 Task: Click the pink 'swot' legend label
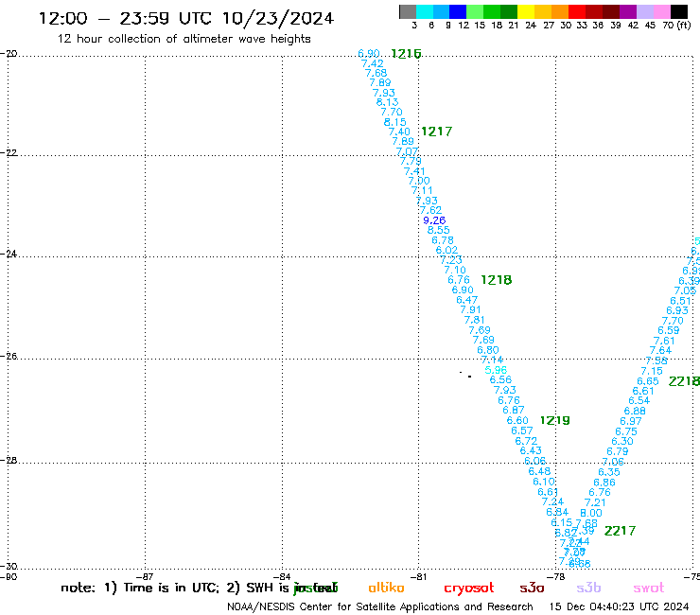(649, 589)
